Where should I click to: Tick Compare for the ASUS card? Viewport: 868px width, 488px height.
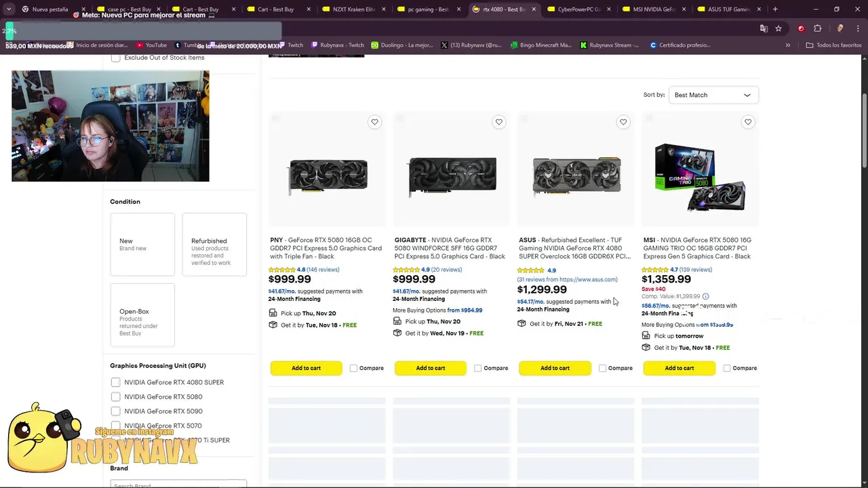602,368
